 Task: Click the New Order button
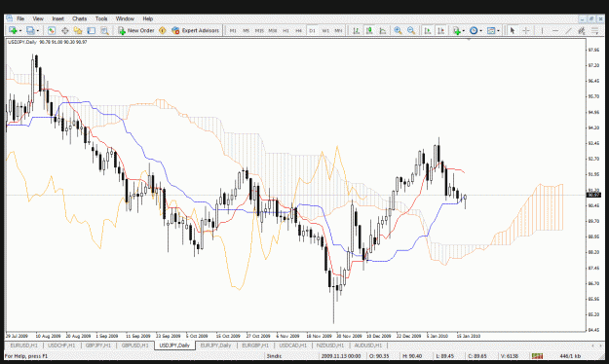pyautogui.click(x=136, y=30)
